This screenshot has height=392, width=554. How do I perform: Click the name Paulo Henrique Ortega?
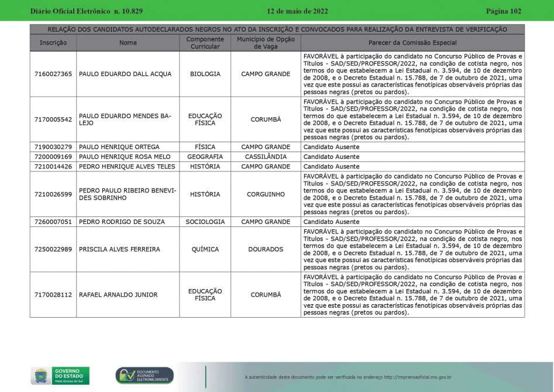pyautogui.click(x=119, y=147)
